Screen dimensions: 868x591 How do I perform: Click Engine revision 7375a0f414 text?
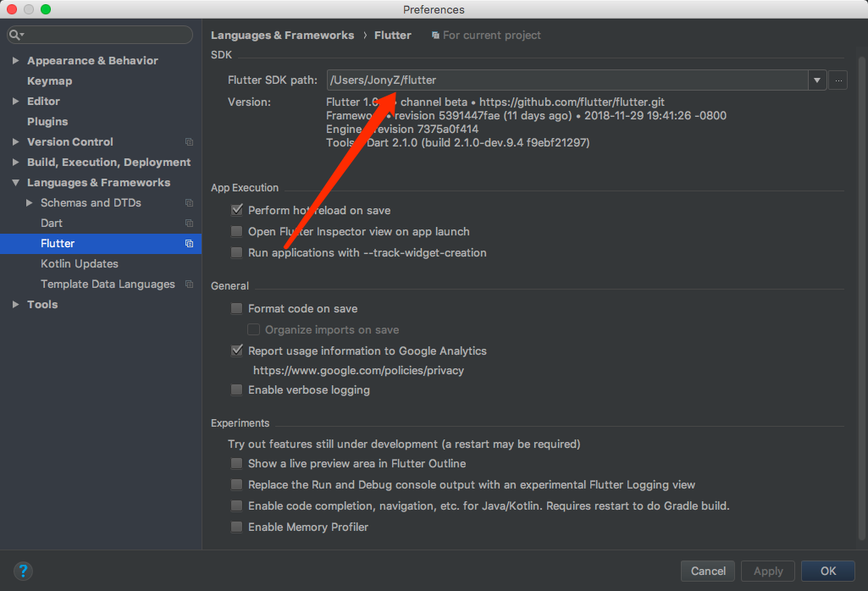pyautogui.click(x=402, y=129)
